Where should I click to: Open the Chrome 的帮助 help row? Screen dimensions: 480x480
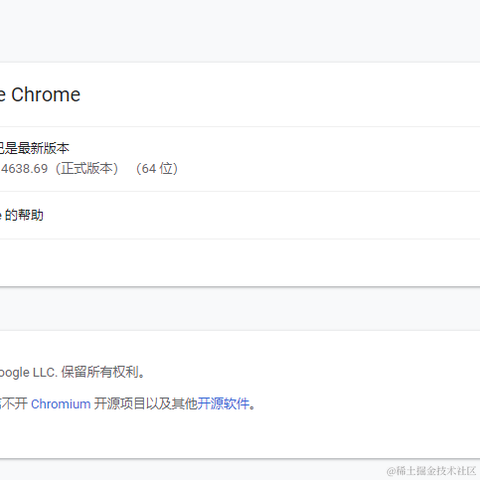(x=240, y=215)
